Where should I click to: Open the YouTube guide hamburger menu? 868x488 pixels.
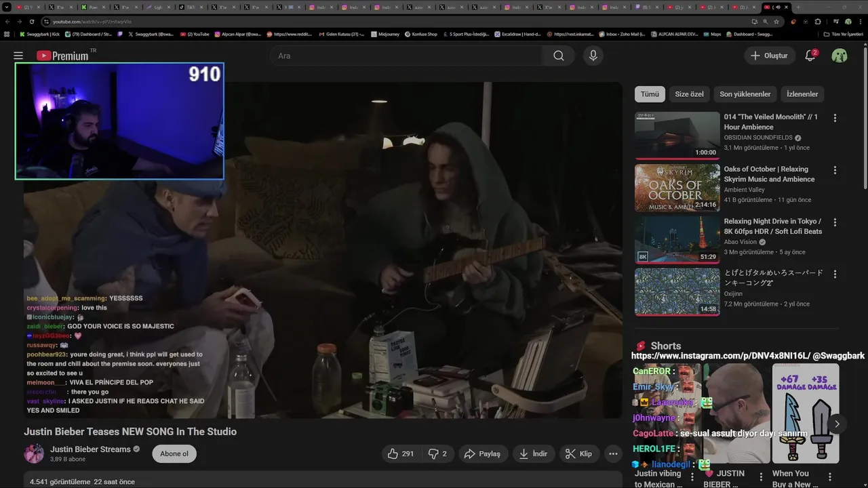click(x=18, y=56)
